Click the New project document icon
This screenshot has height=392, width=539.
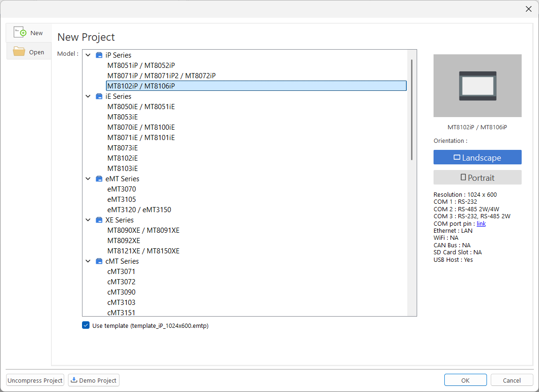(20, 32)
